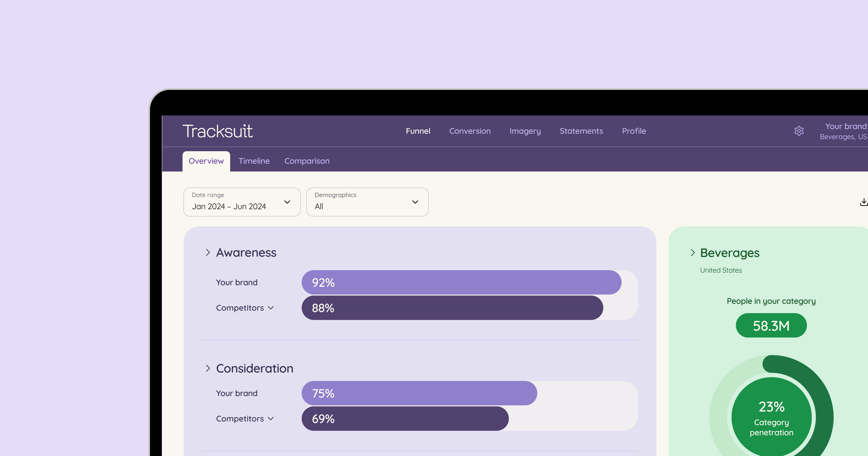Viewport: 868px width, 456px height.
Task: Select the Overview tab
Action: tap(206, 161)
